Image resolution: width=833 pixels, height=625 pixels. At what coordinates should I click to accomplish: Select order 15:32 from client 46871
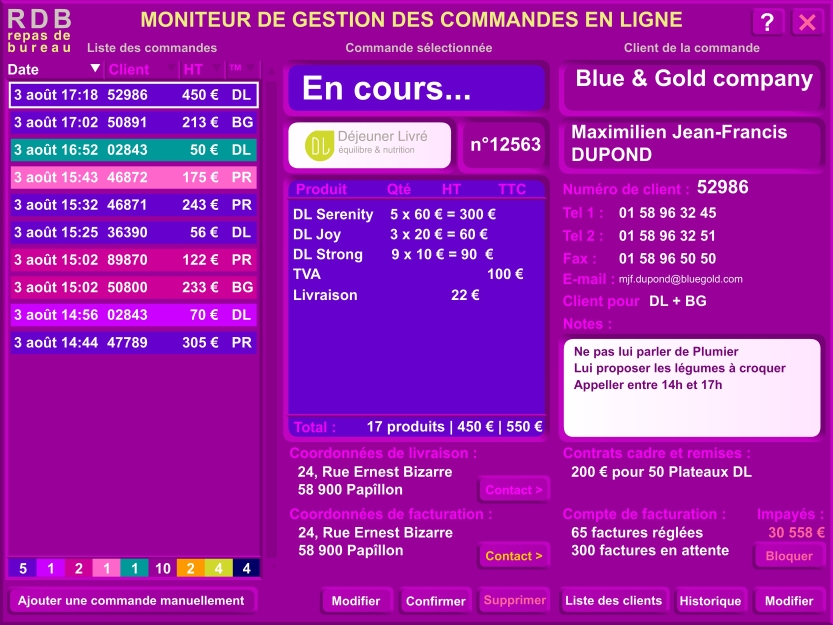point(134,205)
